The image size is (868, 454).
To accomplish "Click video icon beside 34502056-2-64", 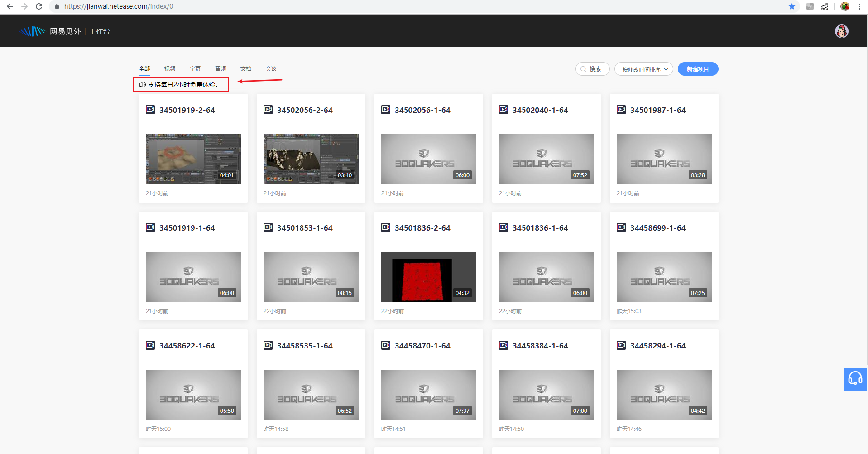I will pos(268,110).
